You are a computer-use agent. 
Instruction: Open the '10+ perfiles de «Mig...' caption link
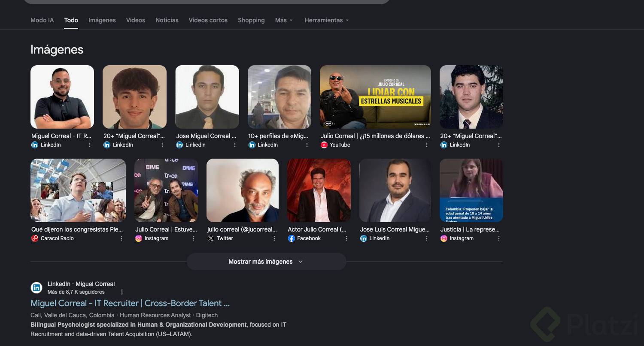(279, 136)
